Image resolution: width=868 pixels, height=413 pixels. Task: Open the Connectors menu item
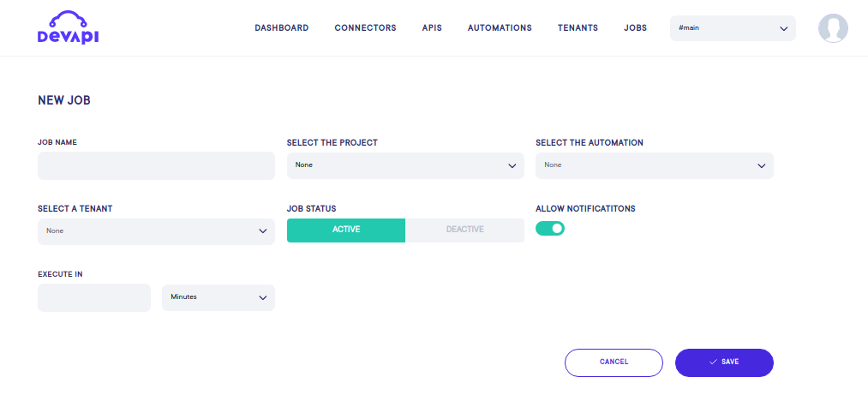(365, 28)
